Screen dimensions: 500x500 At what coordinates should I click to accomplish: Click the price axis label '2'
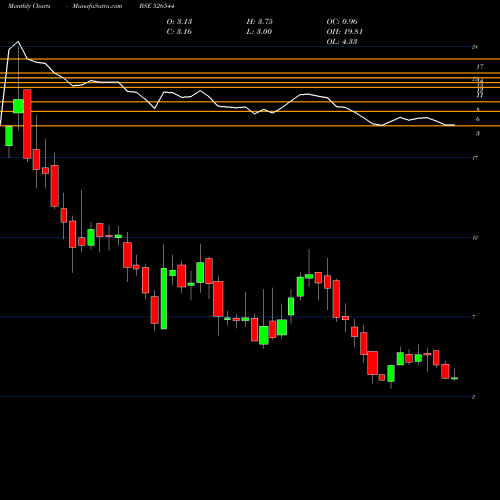click(473, 397)
